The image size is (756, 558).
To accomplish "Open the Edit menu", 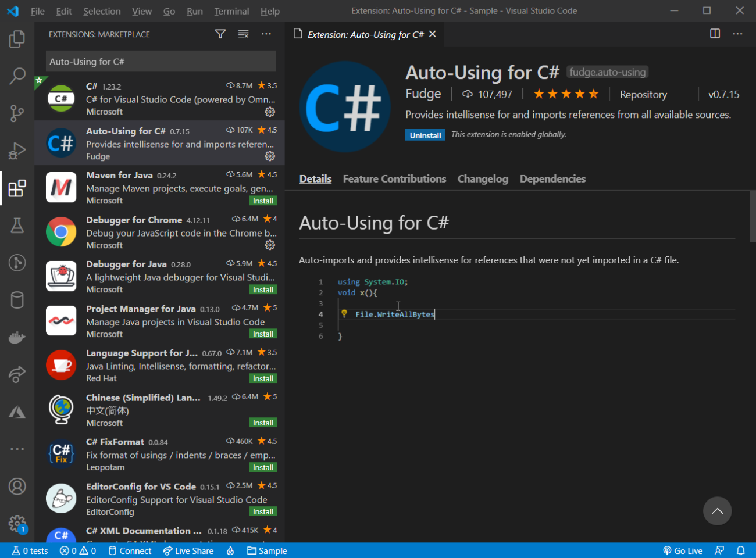I will coord(64,11).
